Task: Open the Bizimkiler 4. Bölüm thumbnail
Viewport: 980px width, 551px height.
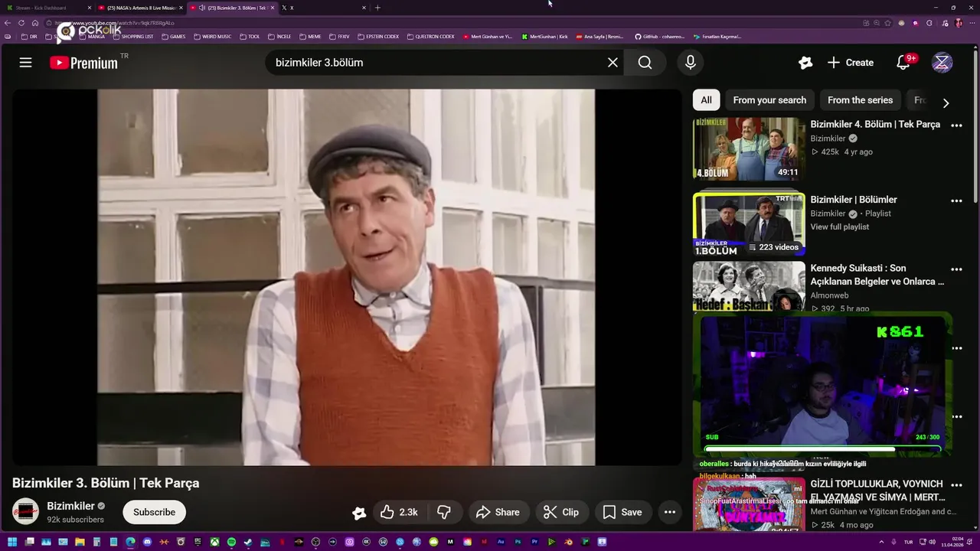Action: 749,148
